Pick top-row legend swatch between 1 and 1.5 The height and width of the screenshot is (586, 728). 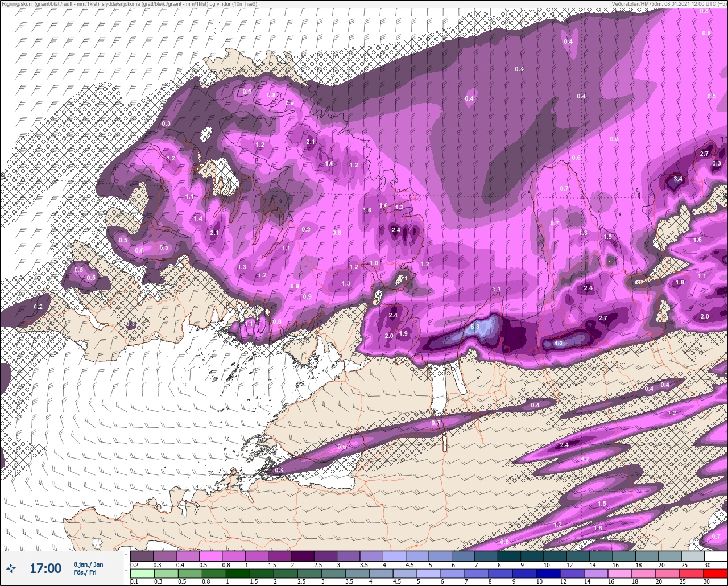(x=256, y=556)
